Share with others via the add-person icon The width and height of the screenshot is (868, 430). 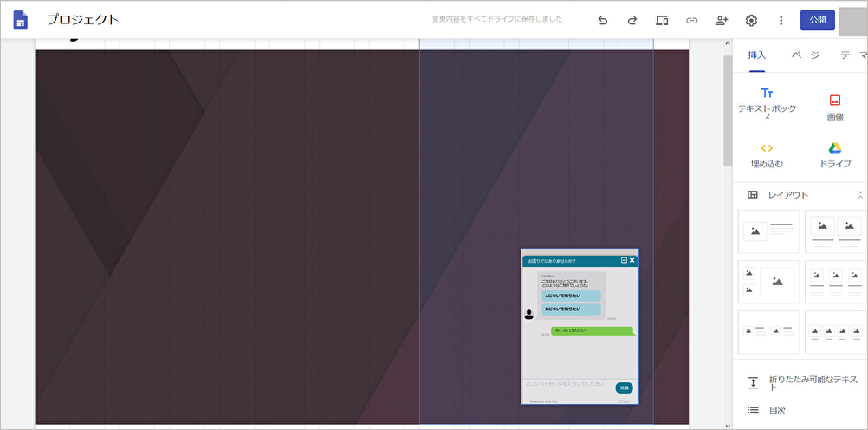(722, 21)
